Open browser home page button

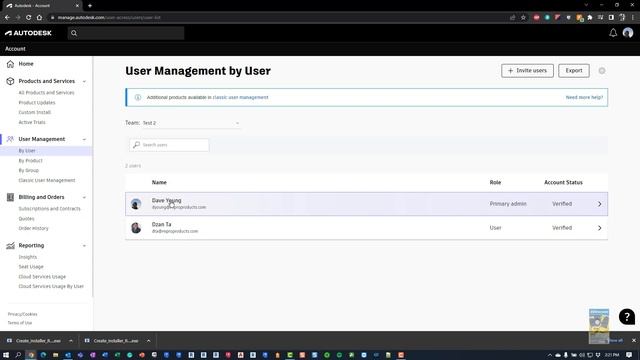(39, 18)
